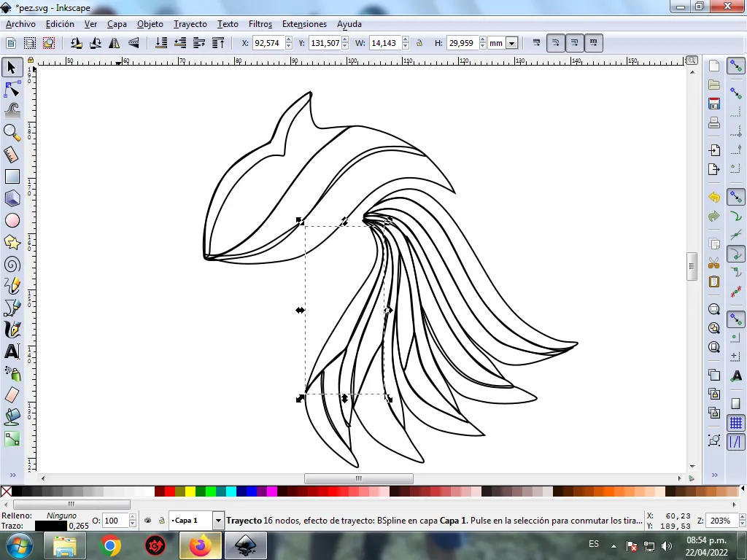Print the document
The width and height of the screenshot is (747, 560).
click(x=713, y=122)
